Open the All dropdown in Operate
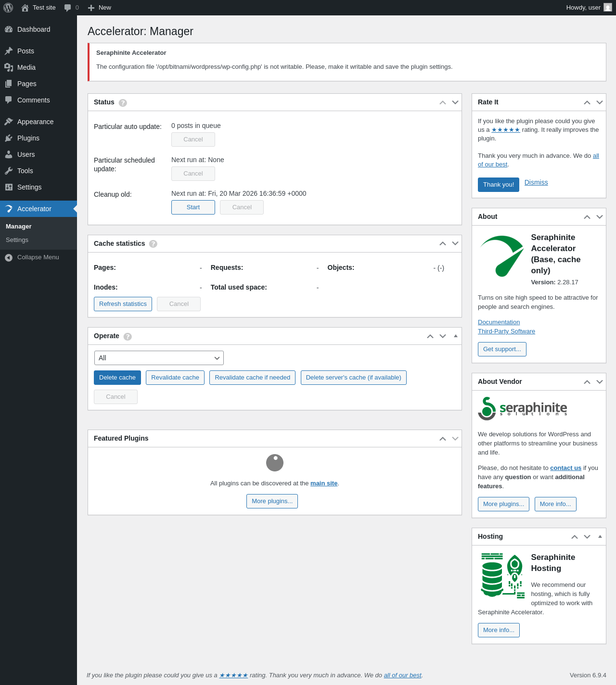Viewport: 616px width, 685px height. [159, 358]
